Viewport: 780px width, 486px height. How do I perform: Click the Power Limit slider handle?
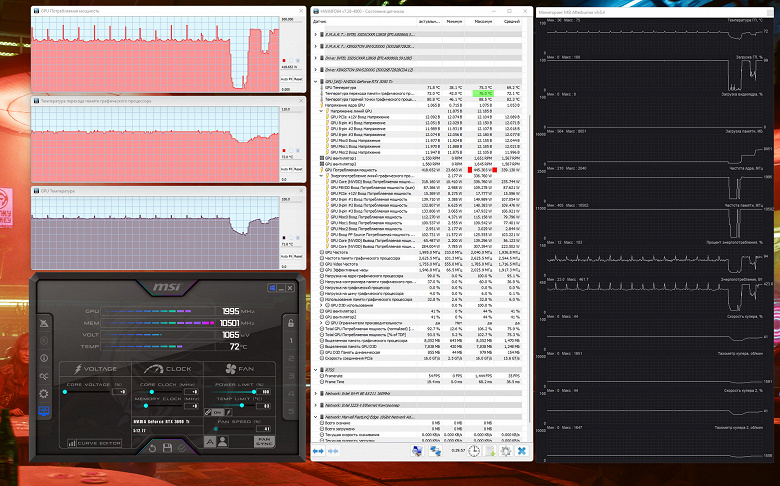(254, 392)
